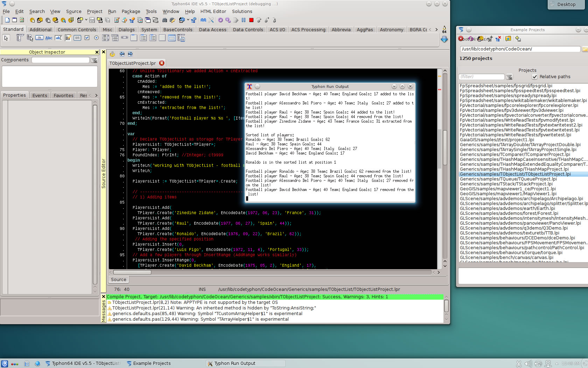
Task: Pick the TToggleBox 'on' component icon
Action: pos(77,38)
